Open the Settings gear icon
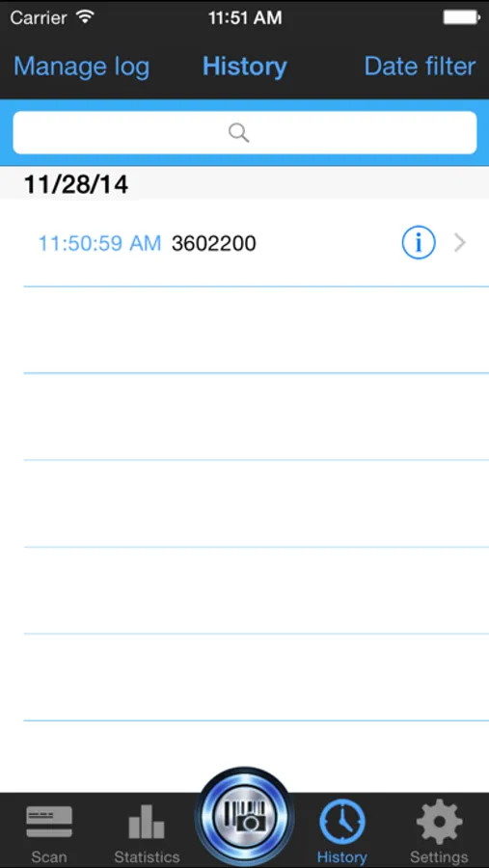Screen dimensions: 489x868 tap(439, 822)
